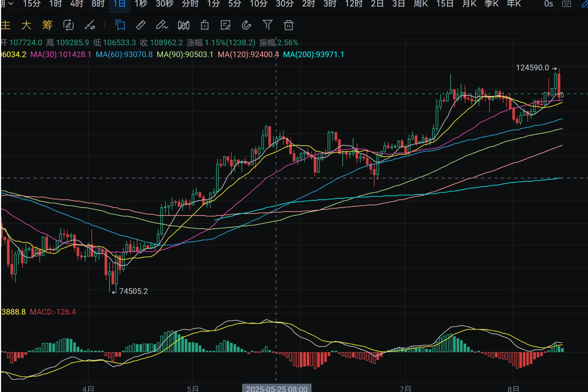Click the blue bookmark layers icon
This screenshot has height=392, width=588.
[x=120, y=25]
